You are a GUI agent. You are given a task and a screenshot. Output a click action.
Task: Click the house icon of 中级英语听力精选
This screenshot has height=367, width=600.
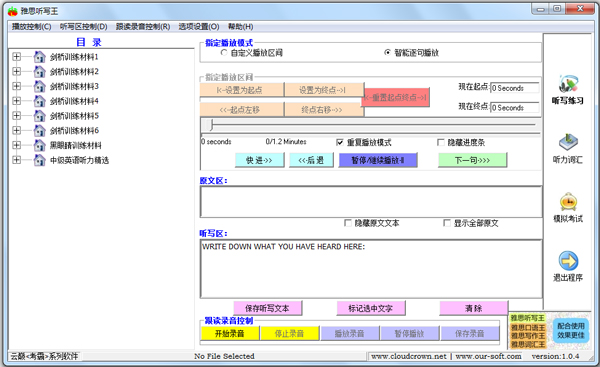click(39, 160)
